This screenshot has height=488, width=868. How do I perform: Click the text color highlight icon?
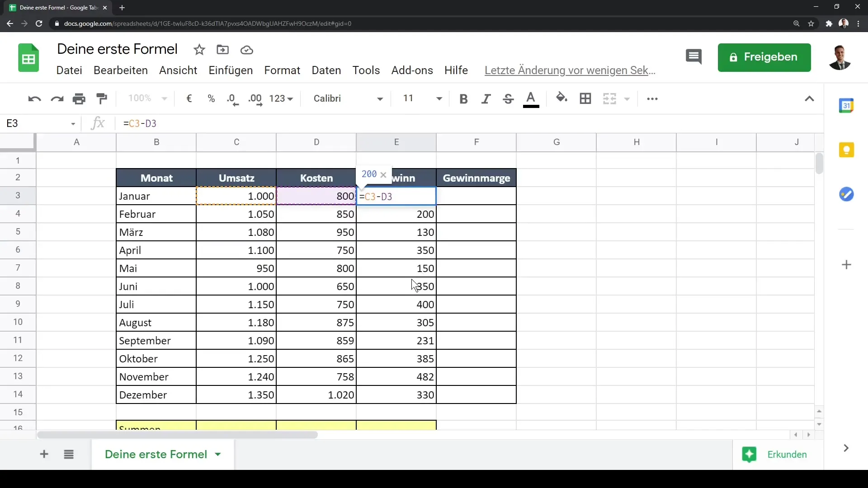(x=531, y=99)
